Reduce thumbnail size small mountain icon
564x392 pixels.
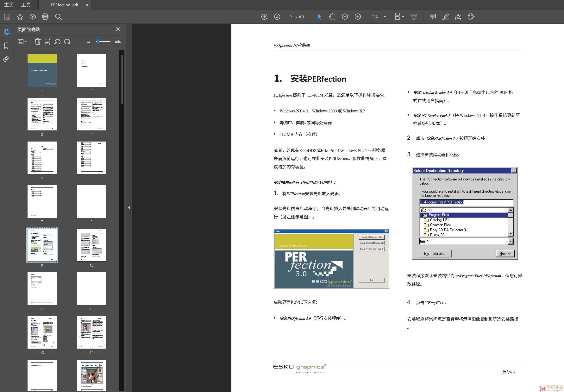click(89, 42)
